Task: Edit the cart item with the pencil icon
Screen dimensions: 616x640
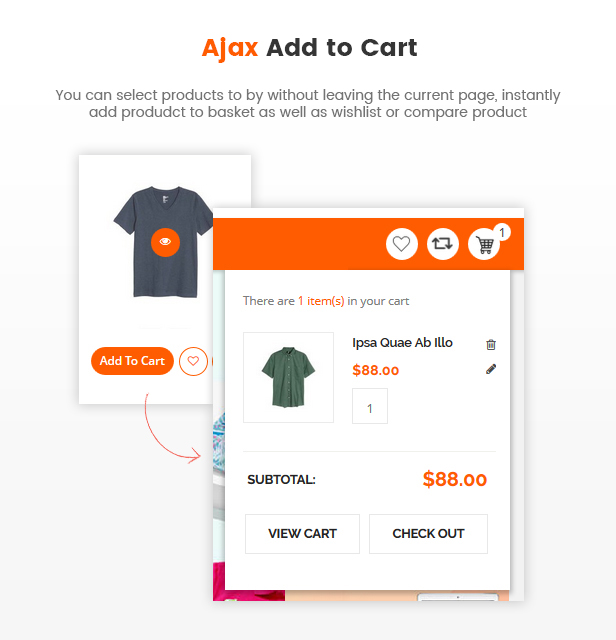Action: tap(491, 369)
